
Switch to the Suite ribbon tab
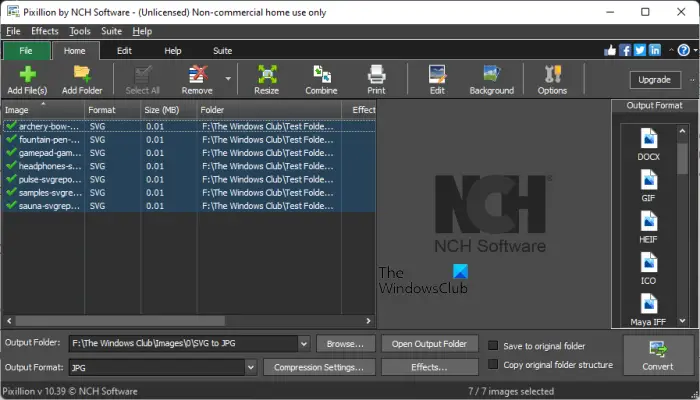(x=222, y=51)
